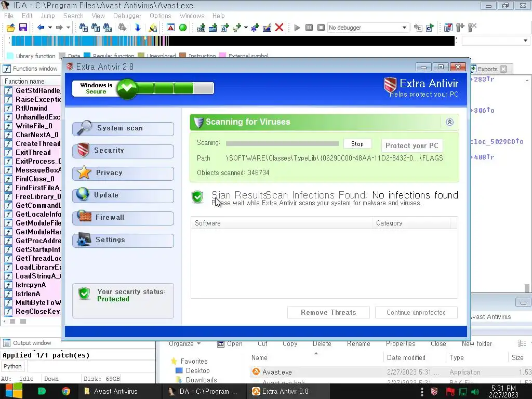The width and height of the screenshot is (532, 399).
Task: Open Organize dropdown in Explorer window
Action: (x=185, y=344)
